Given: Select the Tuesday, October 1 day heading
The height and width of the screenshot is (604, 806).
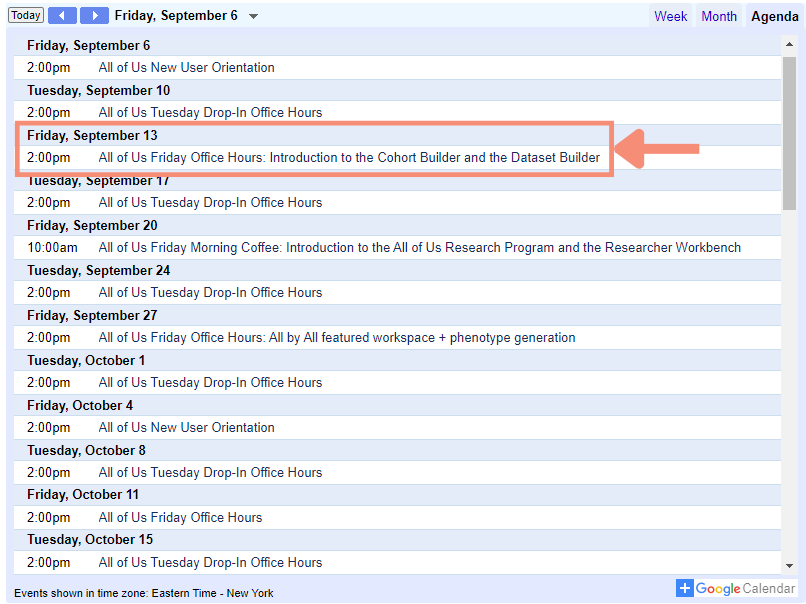Looking at the screenshot, I should [86, 360].
